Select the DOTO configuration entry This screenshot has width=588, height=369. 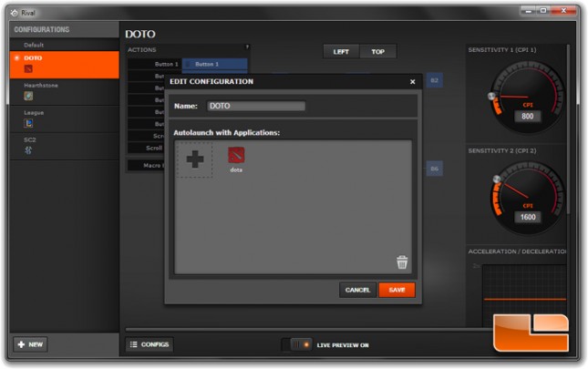(x=65, y=65)
